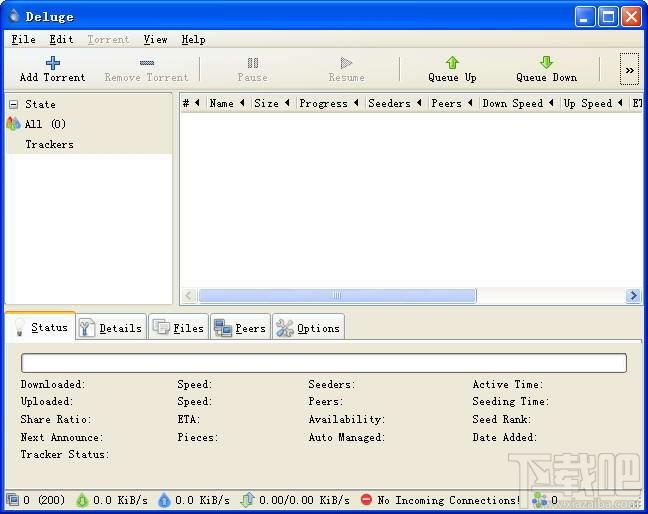648x514 pixels.
Task: Click the Queue Up green arrow
Action: [452, 63]
